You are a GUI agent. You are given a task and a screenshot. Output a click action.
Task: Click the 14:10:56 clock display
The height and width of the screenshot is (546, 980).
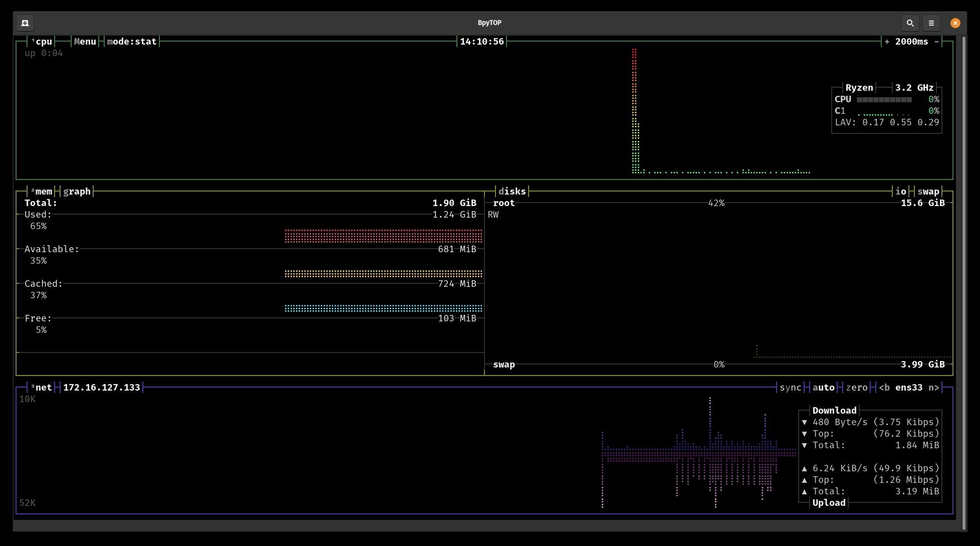coord(482,42)
